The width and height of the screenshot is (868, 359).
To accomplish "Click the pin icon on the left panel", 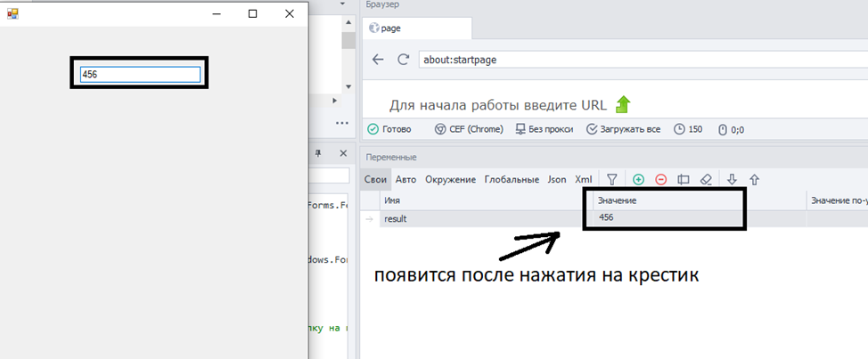I will (x=319, y=153).
